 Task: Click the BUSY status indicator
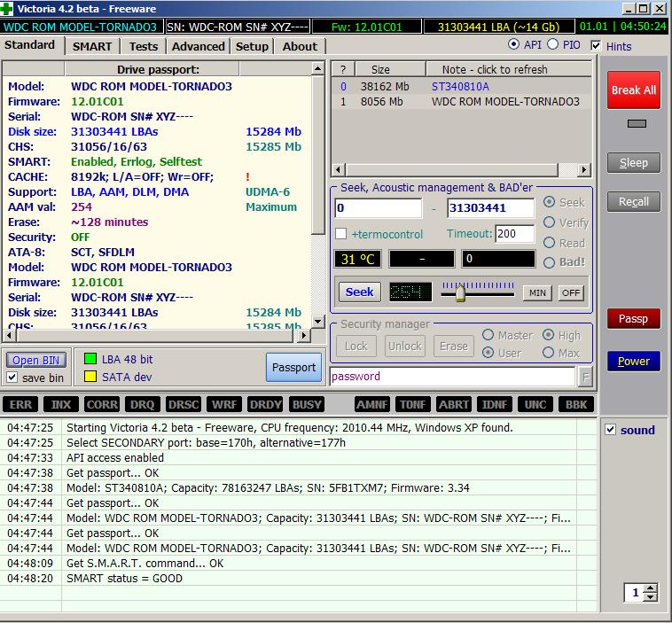coord(307,404)
